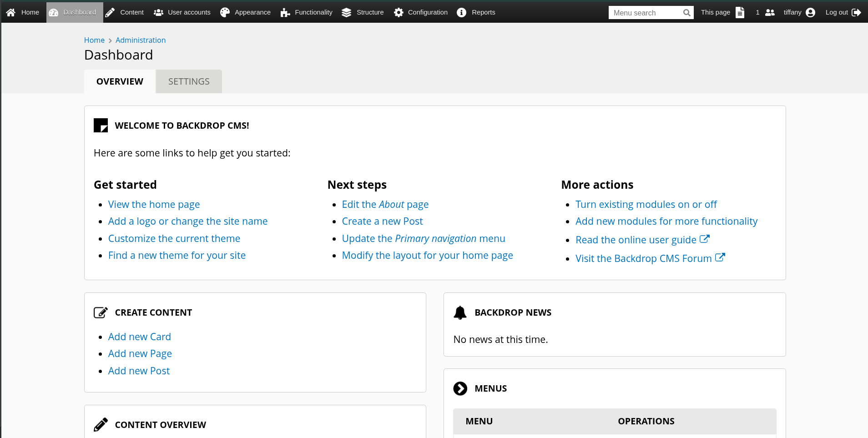Viewport: 868px width, 438px height.
Task: Click the Menus circle arrow icon
Action: (460, 388)
